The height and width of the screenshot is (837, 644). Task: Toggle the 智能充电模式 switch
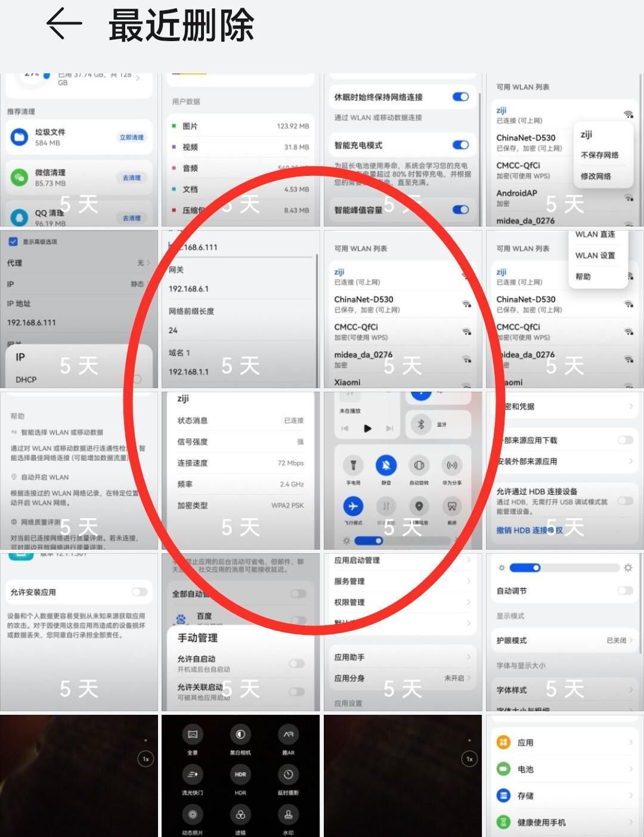460,145
